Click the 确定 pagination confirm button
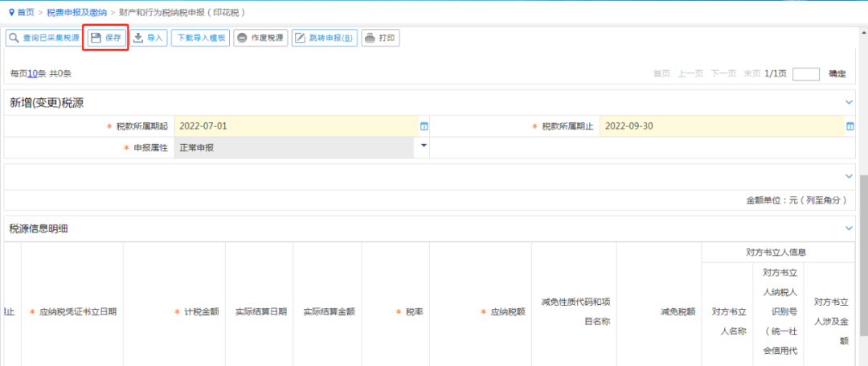 [837, 74]
